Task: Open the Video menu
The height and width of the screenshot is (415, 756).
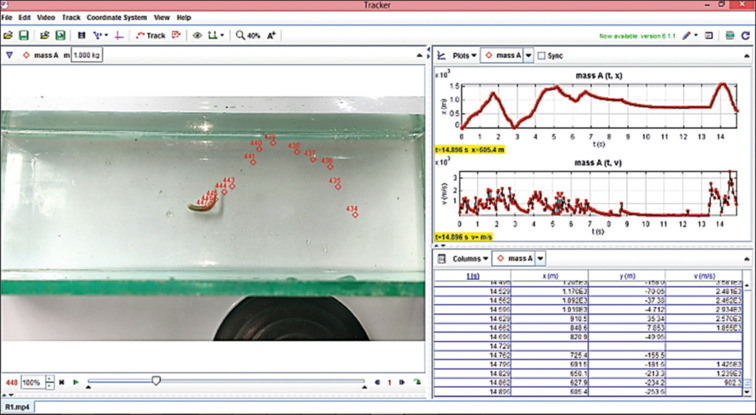Action: 46,18
